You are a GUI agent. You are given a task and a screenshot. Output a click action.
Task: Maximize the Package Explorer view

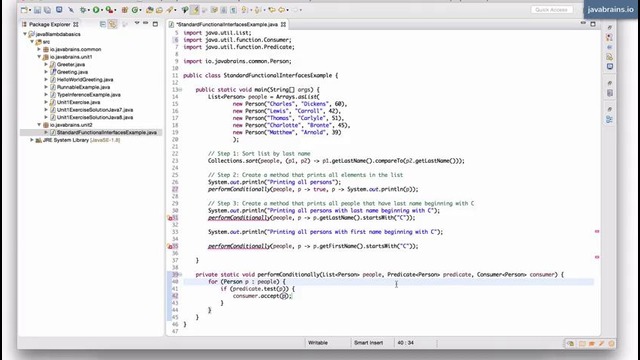click(155, 24)
